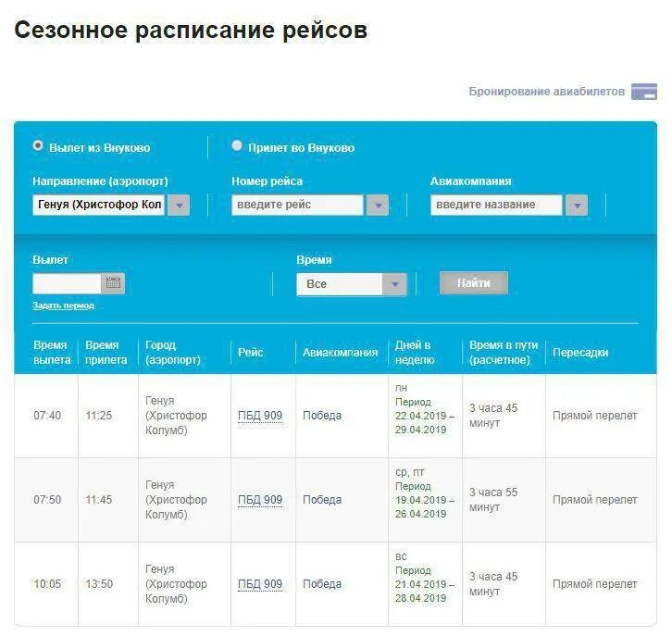Image resolution: width=672 pixels, height=636 pixels.
Task: Select the 'Прилет во Внуково' radio button
Action: 237,145
